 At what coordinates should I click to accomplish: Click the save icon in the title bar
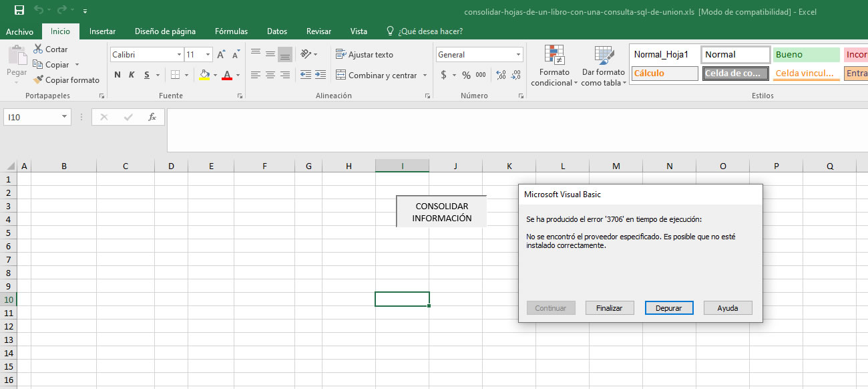pos(19,10)
